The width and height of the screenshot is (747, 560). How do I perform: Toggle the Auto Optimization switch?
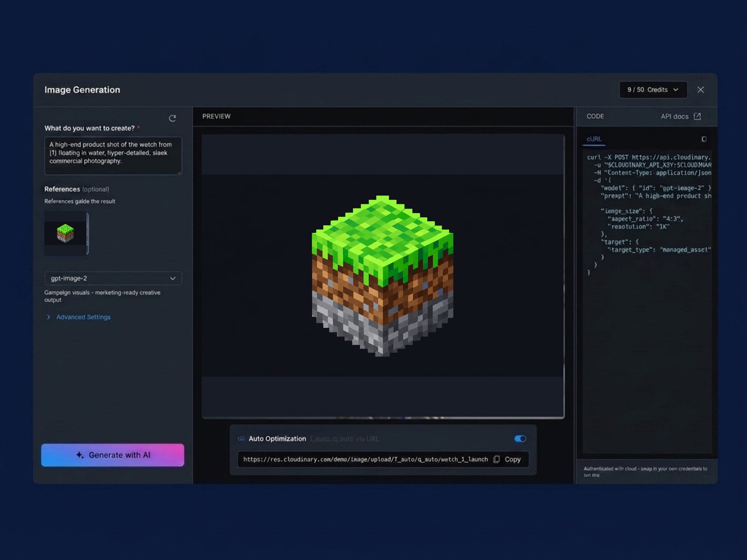(x=520, y=439)
